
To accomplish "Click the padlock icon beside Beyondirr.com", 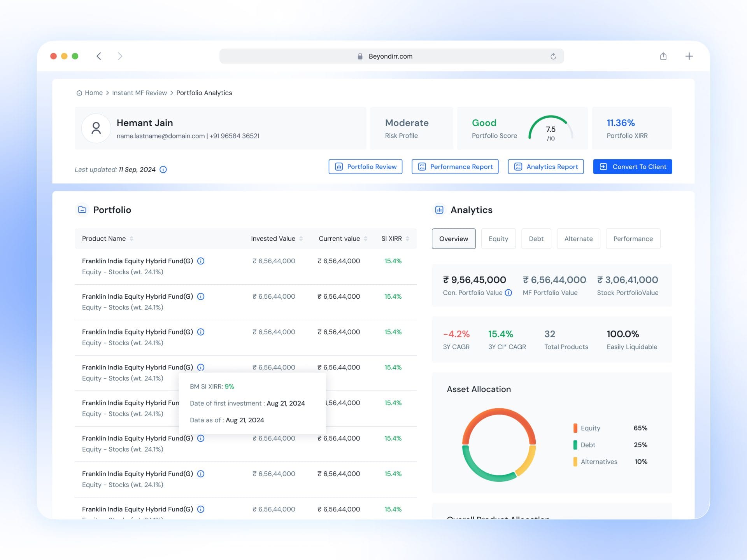I will [x=360, y=56].
